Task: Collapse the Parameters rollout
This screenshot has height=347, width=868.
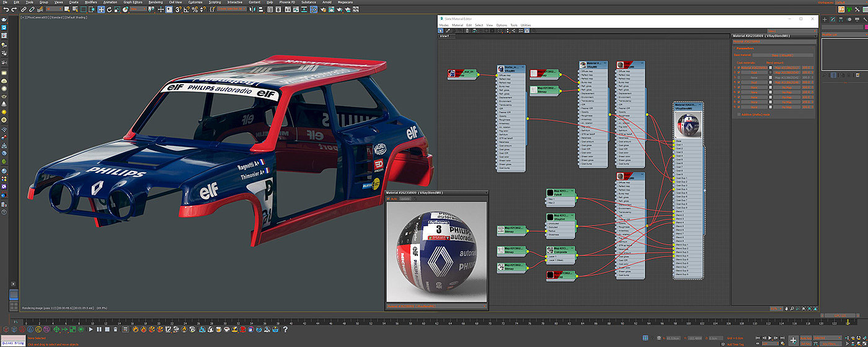Action: (x=746, y=48)
